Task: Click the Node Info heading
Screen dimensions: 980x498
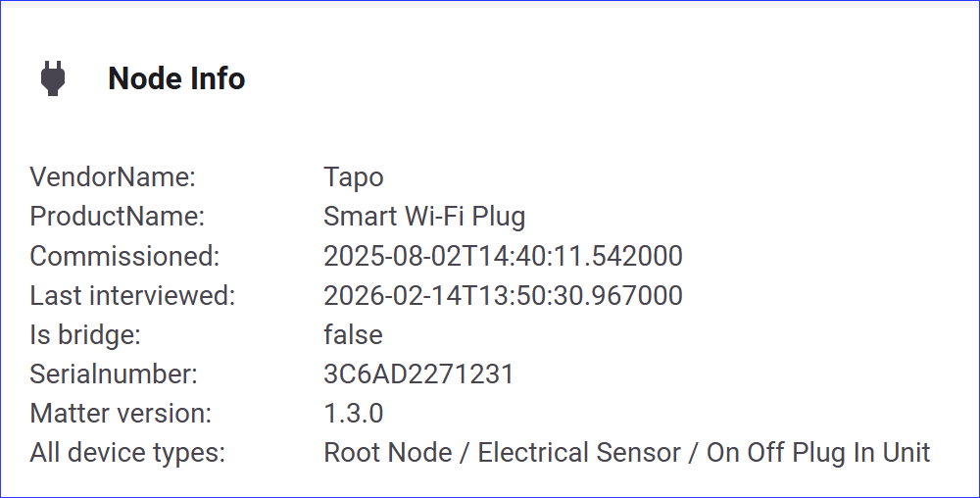Action: pyautogui.click(x=176, y=78)
